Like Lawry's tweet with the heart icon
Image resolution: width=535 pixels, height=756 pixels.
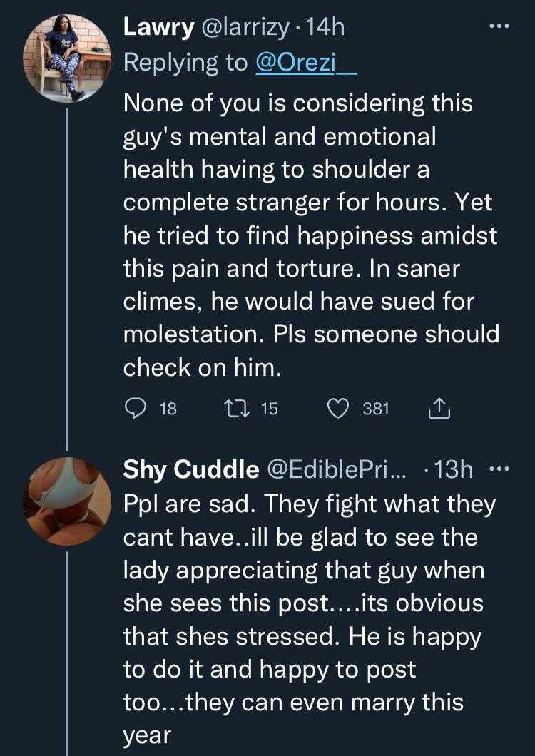coord(337,408)
